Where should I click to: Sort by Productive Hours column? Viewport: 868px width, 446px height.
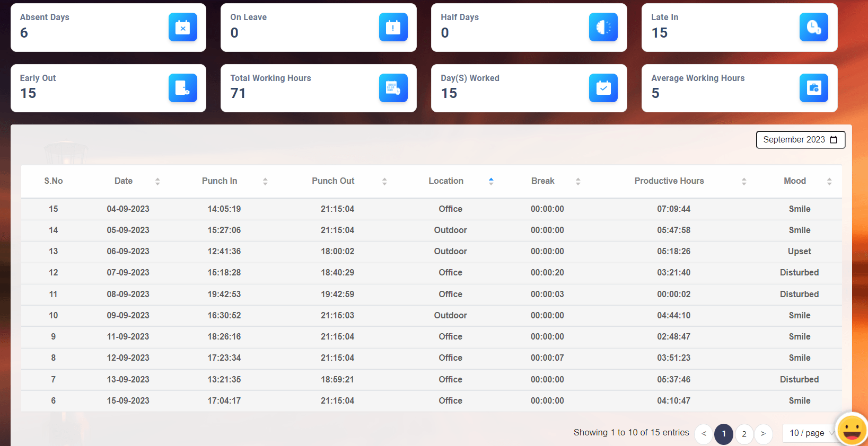[x=744, y=181]
